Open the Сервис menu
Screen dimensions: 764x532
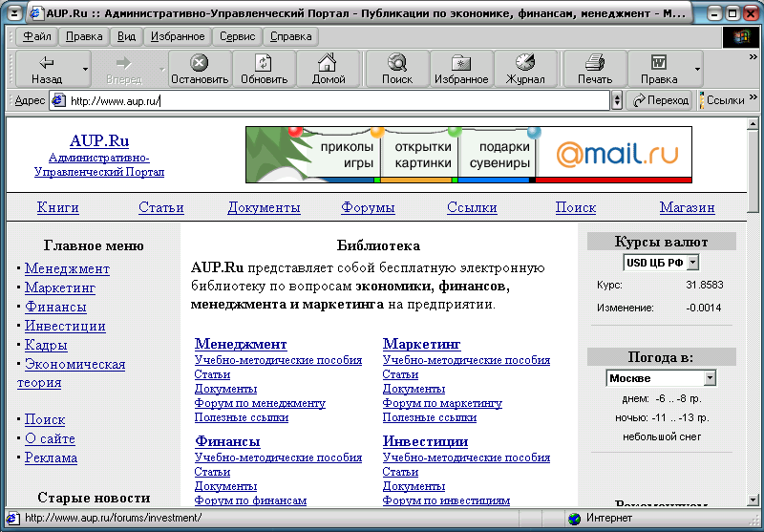tap(237, 36)
